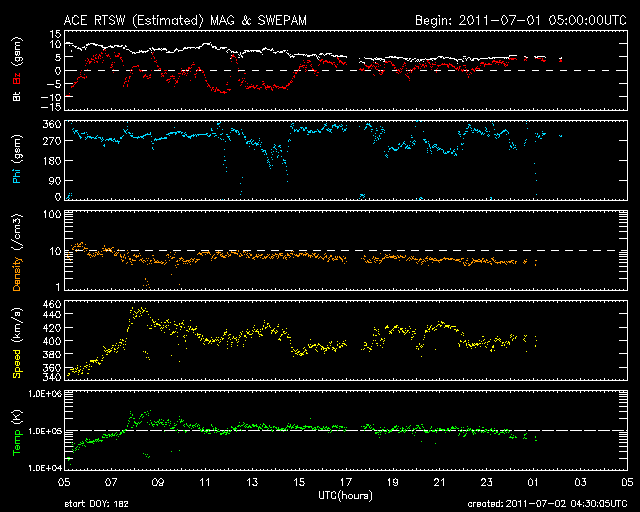The width and height of the screenshot is (640, 512).
Task: Click the '90' tick on the Phi axis
Action: pos(55,180)
